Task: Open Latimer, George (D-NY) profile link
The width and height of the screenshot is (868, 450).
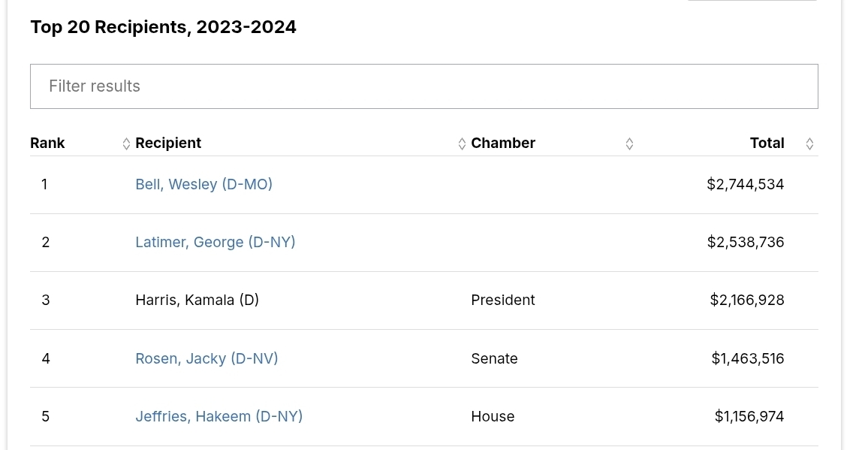Action: pyautogui.click(x=215, y=242)
